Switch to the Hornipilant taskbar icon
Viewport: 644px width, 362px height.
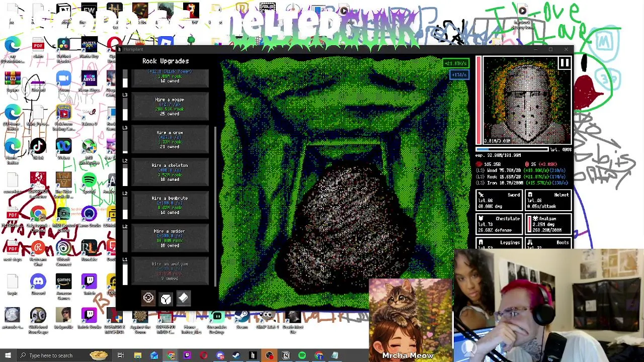(253, 355)
